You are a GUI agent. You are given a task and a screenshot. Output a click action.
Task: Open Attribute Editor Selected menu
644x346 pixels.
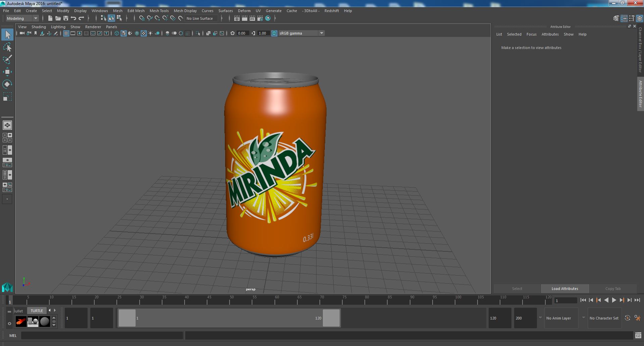[514, 34]
